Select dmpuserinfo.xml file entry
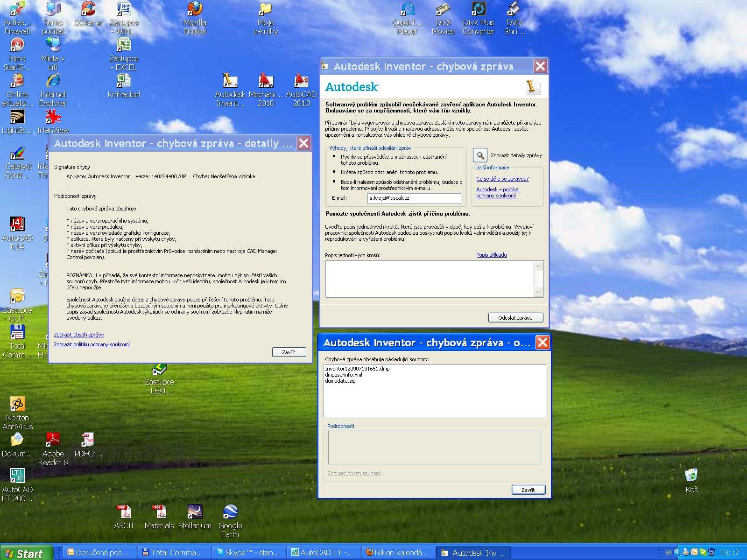Screen dimensions: 747x560 pos(344,375)
